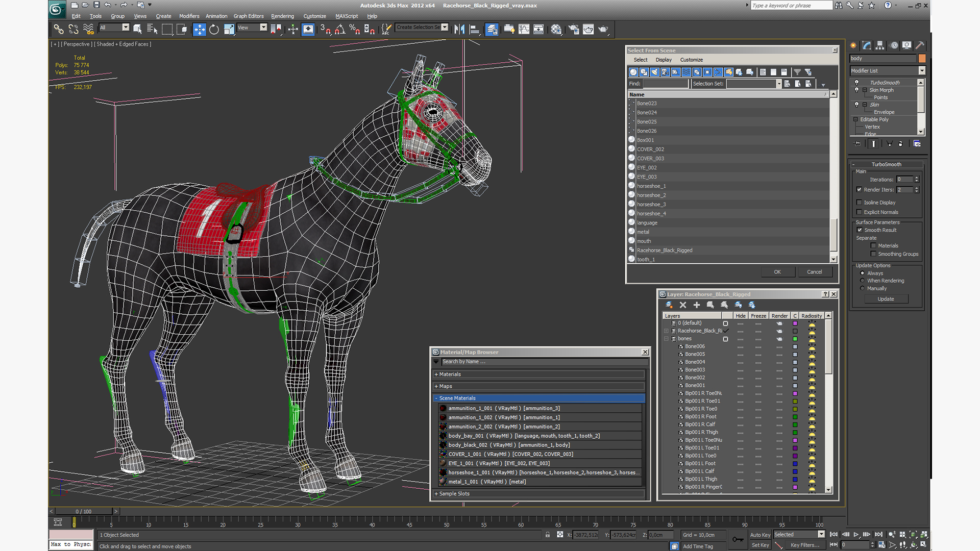980x551 pixels.
Task: Click Cancel in Select From Scene
Action: [x=815, y=272]
